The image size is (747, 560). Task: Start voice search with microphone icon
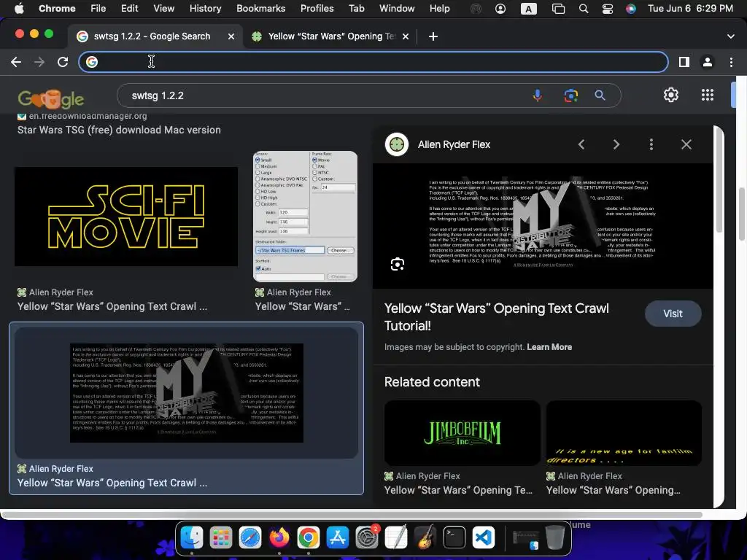point(537,96)
